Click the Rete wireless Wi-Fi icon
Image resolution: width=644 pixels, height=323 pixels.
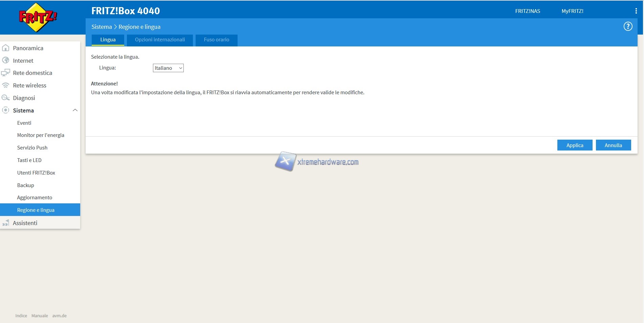pos(6,85)
